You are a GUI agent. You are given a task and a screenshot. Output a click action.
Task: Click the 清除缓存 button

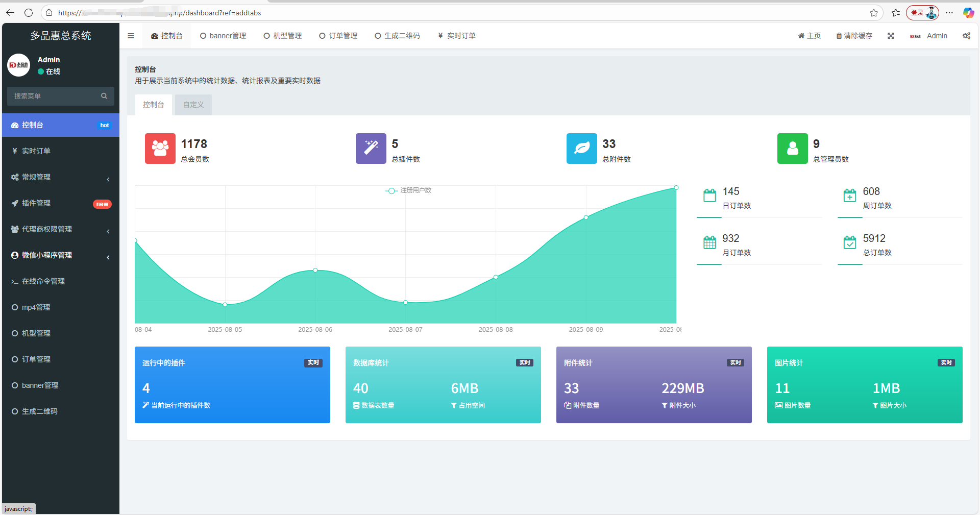[854, 36]
